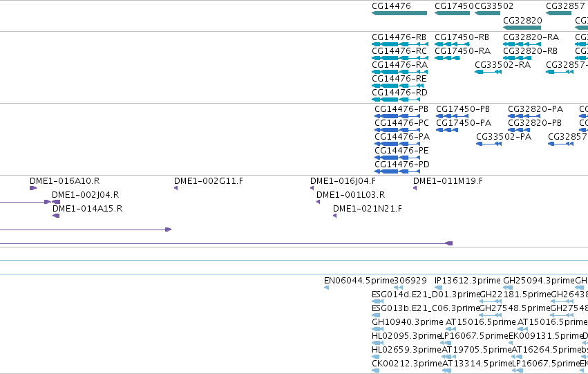Select transcript CG14476-RB
Viewport: 588px width, 374px height.
click(399, 37)
